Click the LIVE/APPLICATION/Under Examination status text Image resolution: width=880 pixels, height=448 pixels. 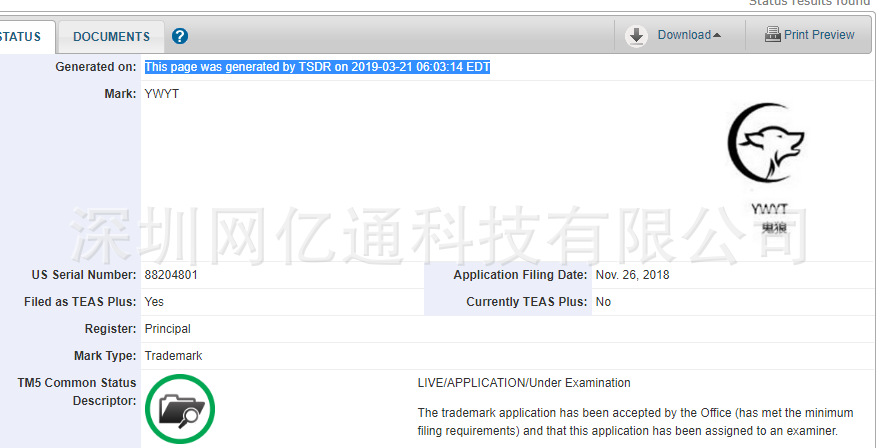pos(524,383)
